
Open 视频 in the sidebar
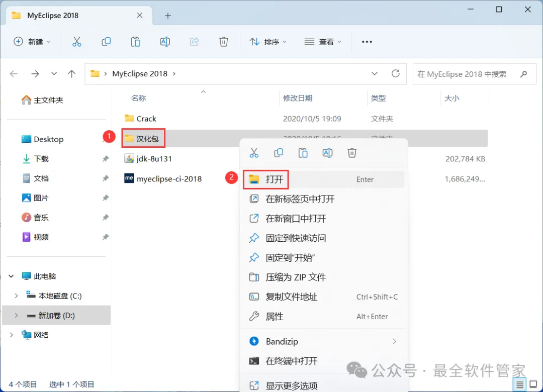tap(35, 237)
